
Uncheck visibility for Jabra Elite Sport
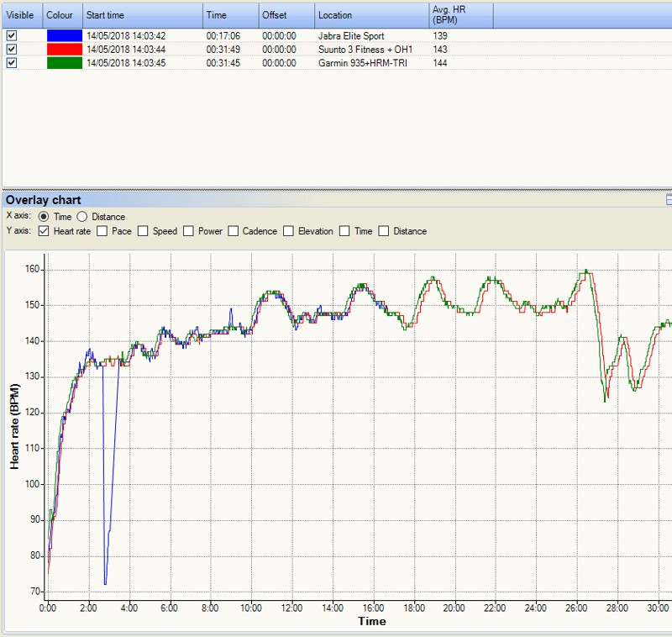coord(11,36)
